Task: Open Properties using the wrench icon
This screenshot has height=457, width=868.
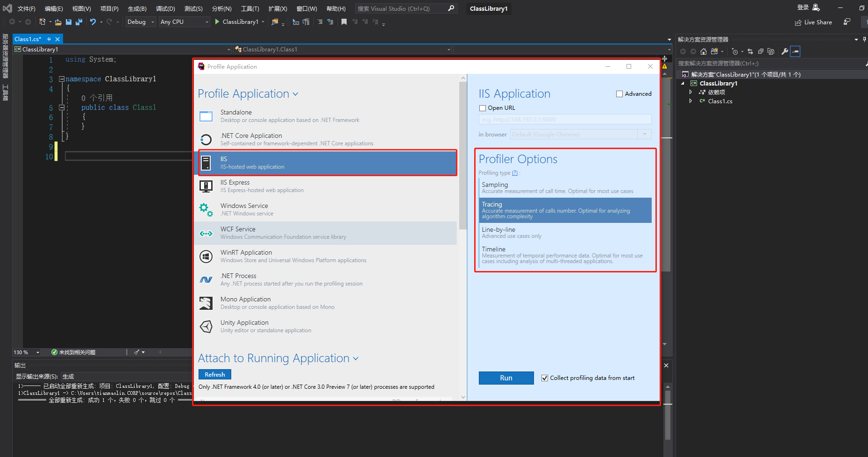Action: (785, 51)
